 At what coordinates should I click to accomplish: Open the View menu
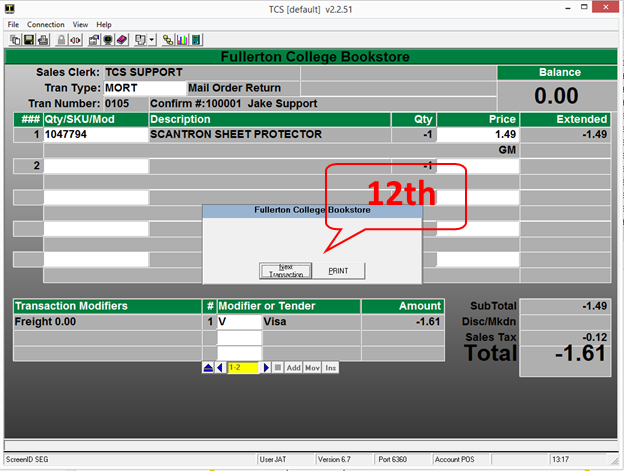pos(80,25)
